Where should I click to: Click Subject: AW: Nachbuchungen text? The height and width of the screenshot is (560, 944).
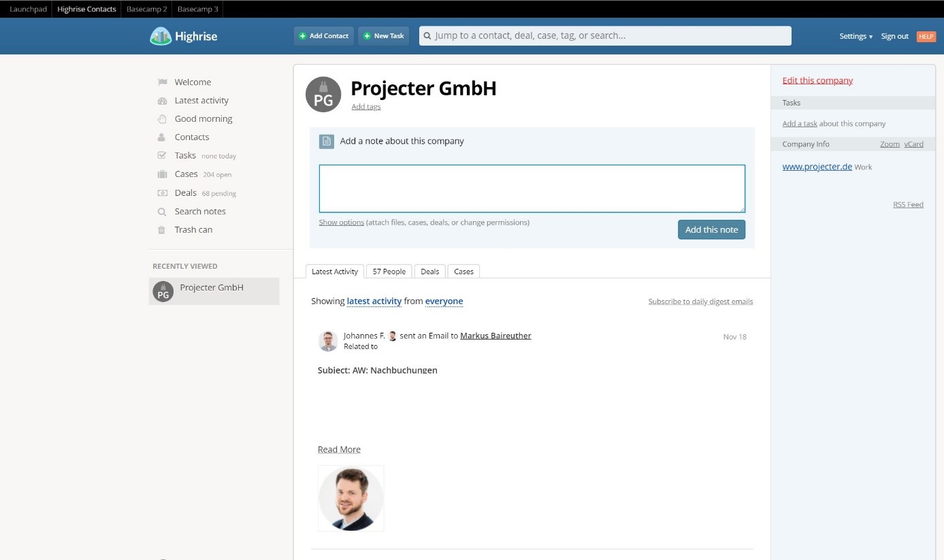click(x=378, y=371)
